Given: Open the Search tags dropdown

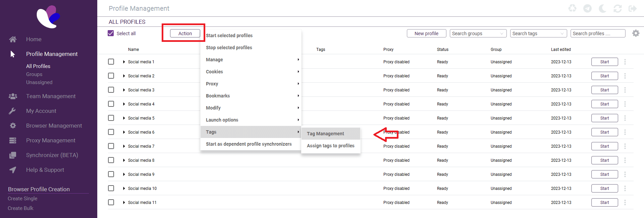Looking at the screenshot, I should [x=538, y=33].
